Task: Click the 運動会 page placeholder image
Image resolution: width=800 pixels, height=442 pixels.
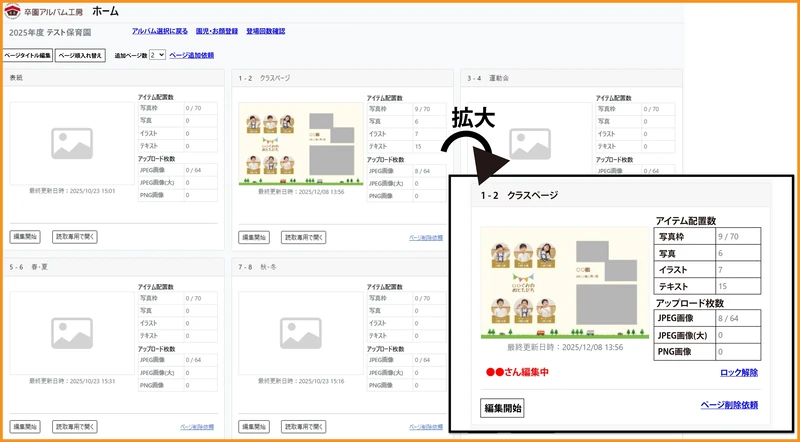Action: [530, 143]
